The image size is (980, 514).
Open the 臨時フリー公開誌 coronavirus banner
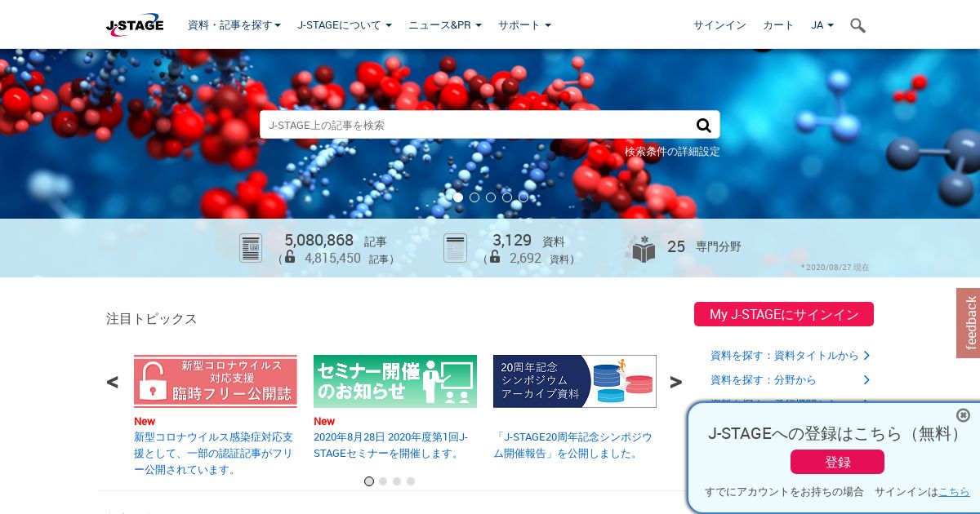click(216, 381)
